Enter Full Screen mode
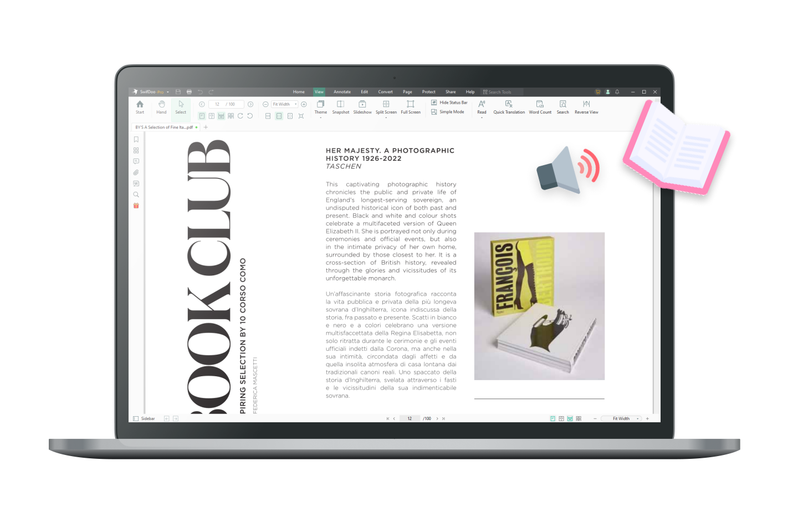798x532 pixels. pos(411,107)
